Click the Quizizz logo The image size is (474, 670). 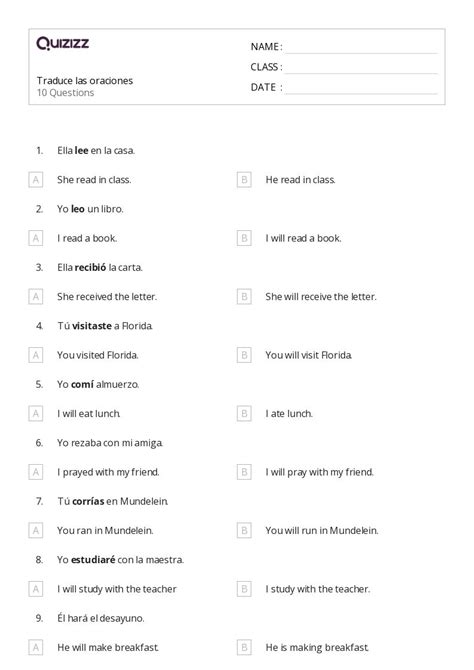pyautogui.click(x=63, y=43)
